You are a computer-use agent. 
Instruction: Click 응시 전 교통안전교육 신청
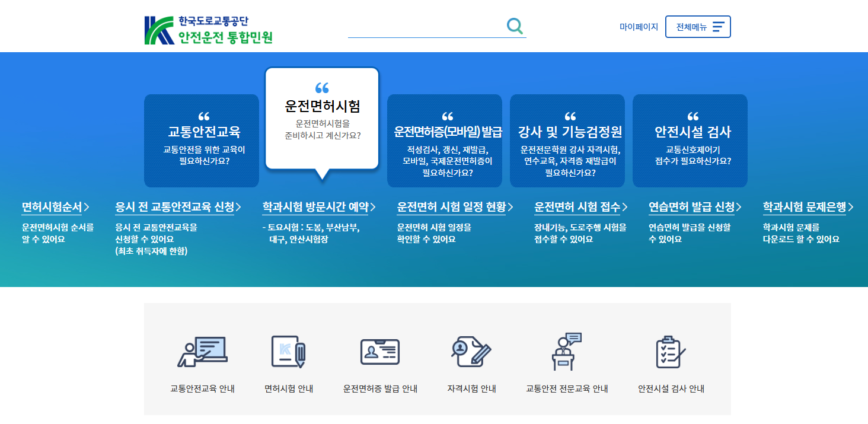(177, 206)
